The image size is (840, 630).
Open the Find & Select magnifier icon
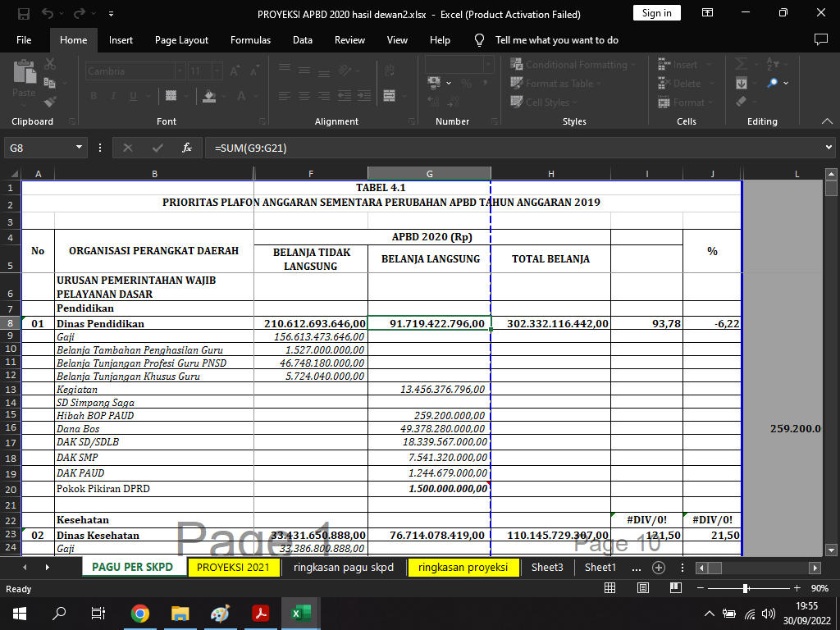(773, 83)
